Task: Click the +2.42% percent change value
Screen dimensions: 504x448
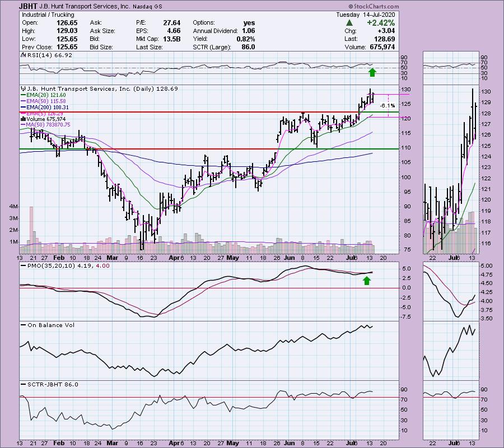Action: pos(381,23)
